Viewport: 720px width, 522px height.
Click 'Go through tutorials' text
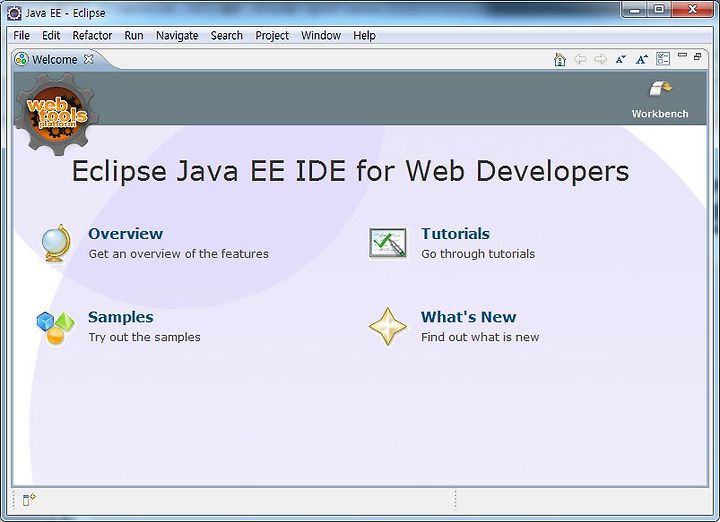[478, 254]
